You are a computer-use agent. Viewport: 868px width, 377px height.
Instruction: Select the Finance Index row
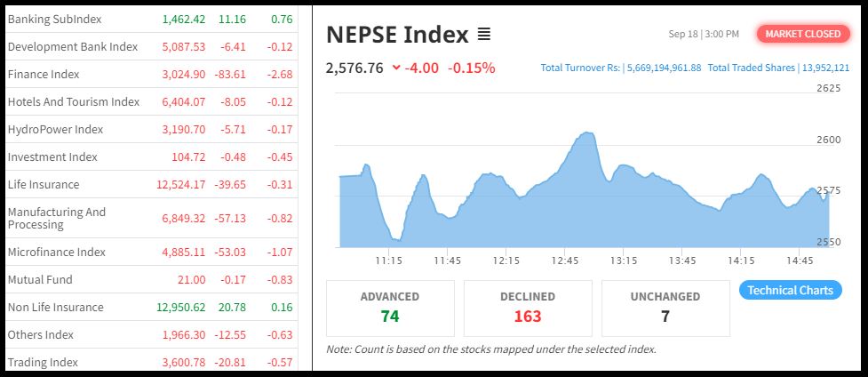tap(44, 74)
